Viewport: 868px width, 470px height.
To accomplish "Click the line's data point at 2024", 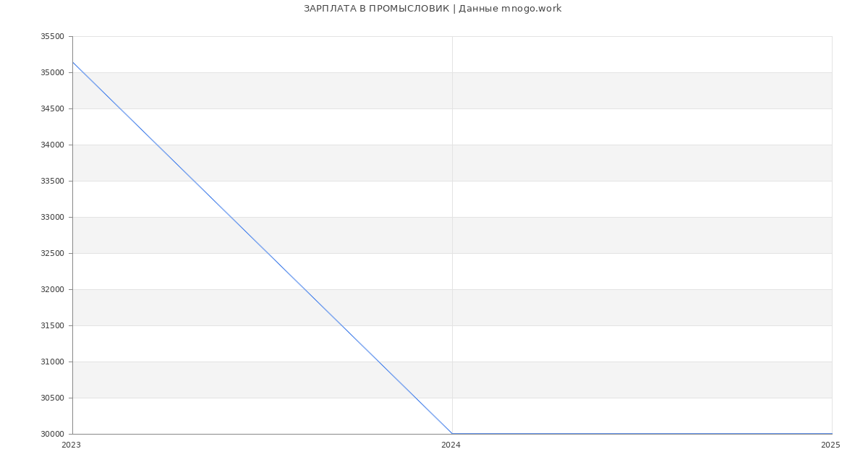I will 452,434.
